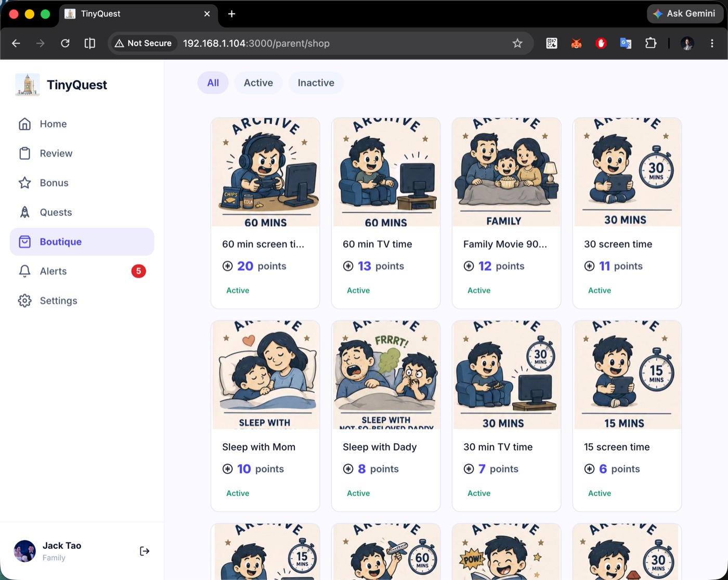Filter boutique items by Inactive
The height and width of the screenshot is (580, 728).
click(x=316, y=83)
